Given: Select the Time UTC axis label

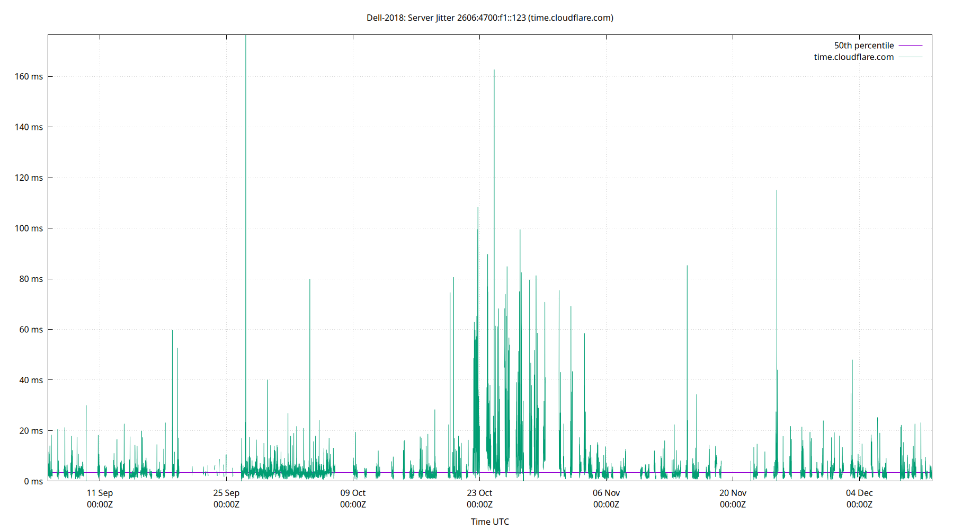Looking at the screenshot, I should point(489,522).
